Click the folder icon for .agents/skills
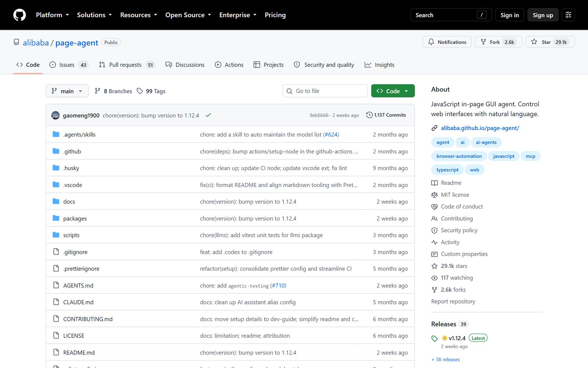Screen dimensions: 588x368 [x=56, y=134]
